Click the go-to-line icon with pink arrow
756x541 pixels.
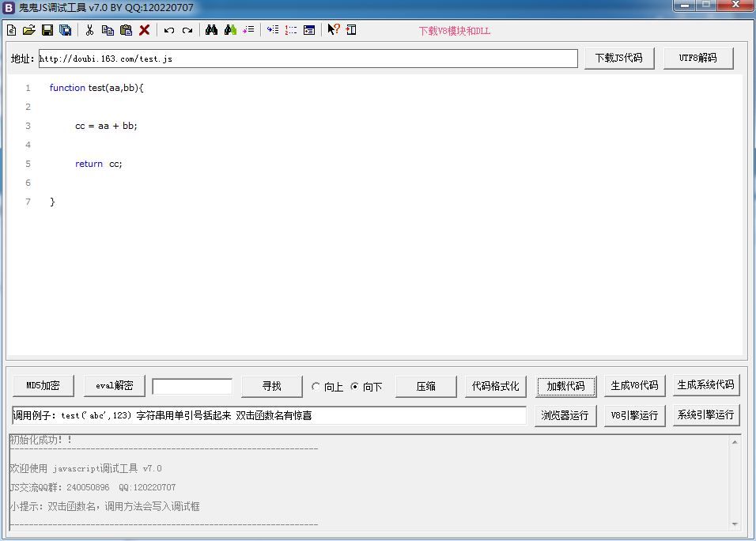tap(248, 30)
